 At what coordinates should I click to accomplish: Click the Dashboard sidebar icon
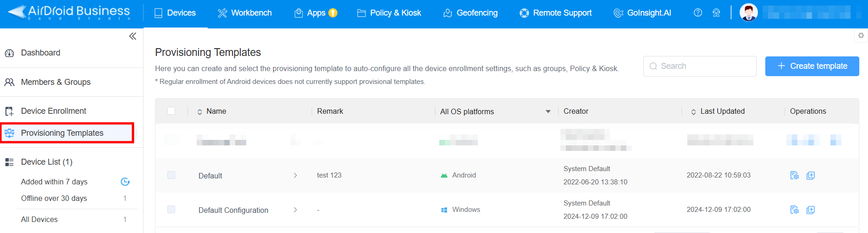9,53
